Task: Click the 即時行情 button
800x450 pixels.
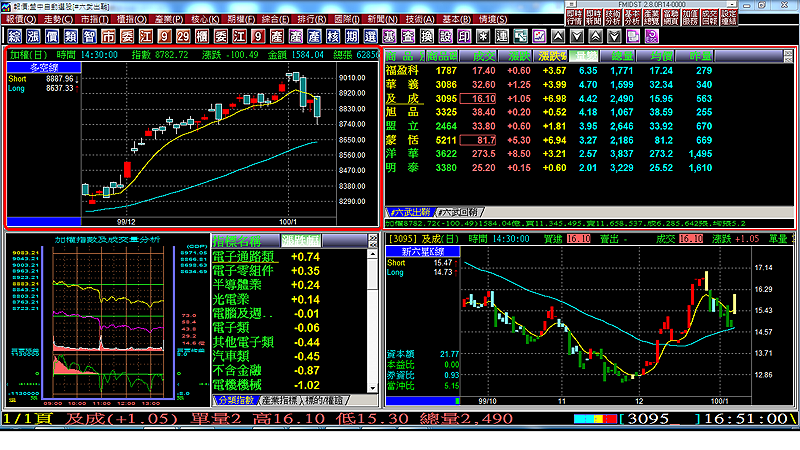Action: pyautogui.click(x=574, y=18)
